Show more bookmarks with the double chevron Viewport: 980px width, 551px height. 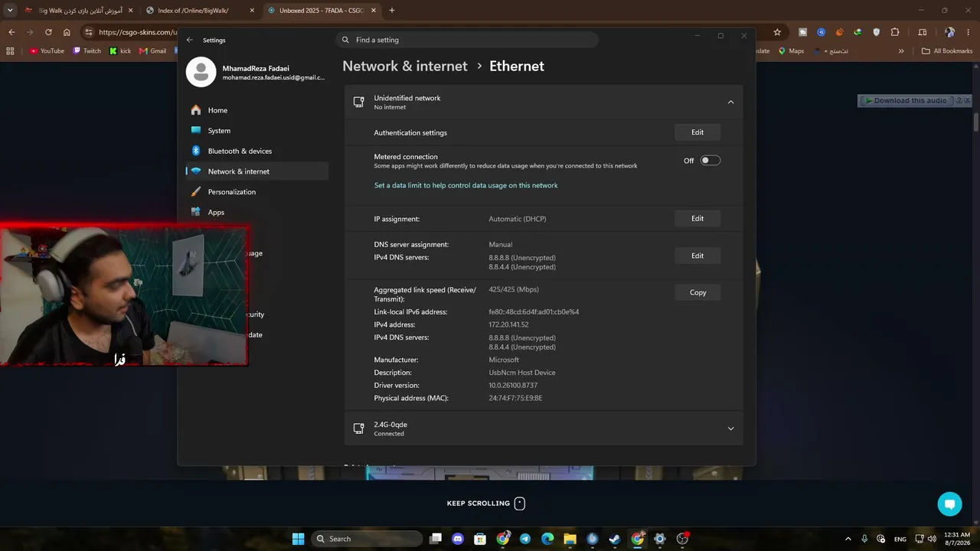point(901,51)
